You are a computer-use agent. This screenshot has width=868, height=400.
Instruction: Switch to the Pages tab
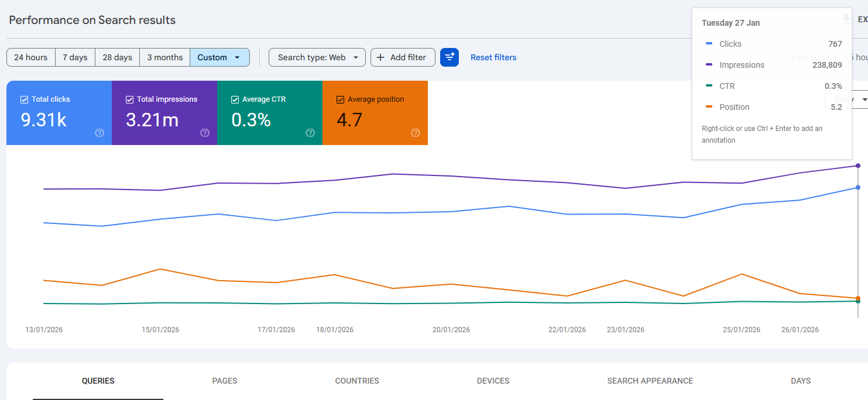tap(225, 381)
